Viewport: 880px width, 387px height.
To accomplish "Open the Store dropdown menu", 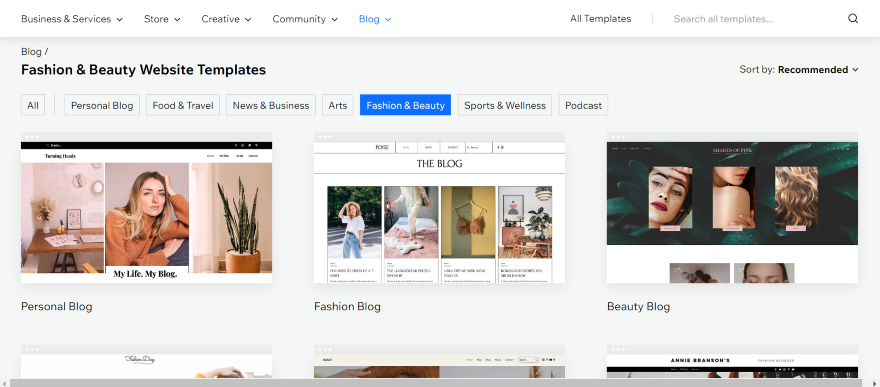I will click(162, 19).
